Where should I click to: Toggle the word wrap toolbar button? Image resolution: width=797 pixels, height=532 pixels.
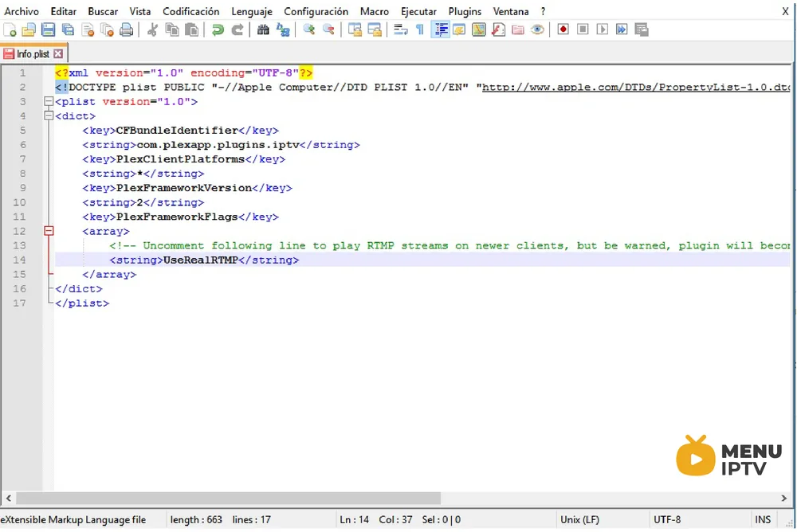click(401, 29)
